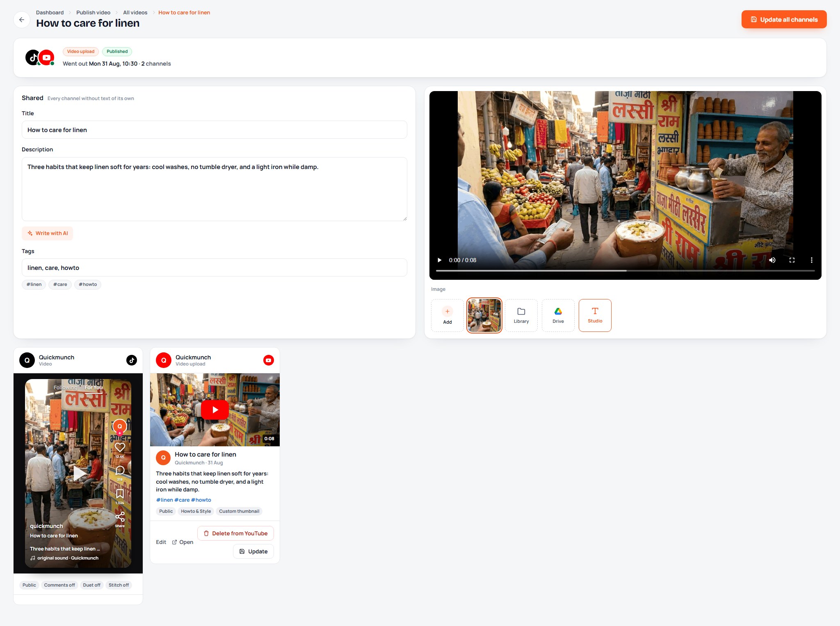Image resolution: width=840 pixels, height=626 pixels.
Task: Click the Stitch off chip
Action: coord(119,585)
